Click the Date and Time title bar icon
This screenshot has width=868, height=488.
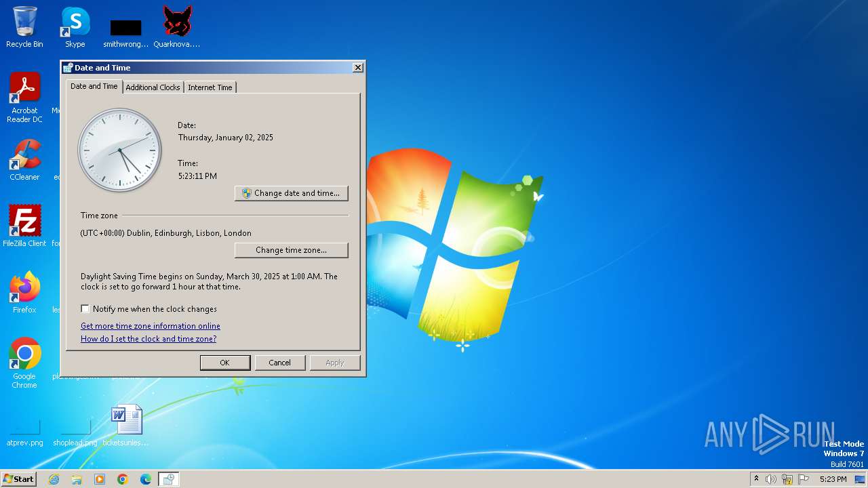(68, 68)
